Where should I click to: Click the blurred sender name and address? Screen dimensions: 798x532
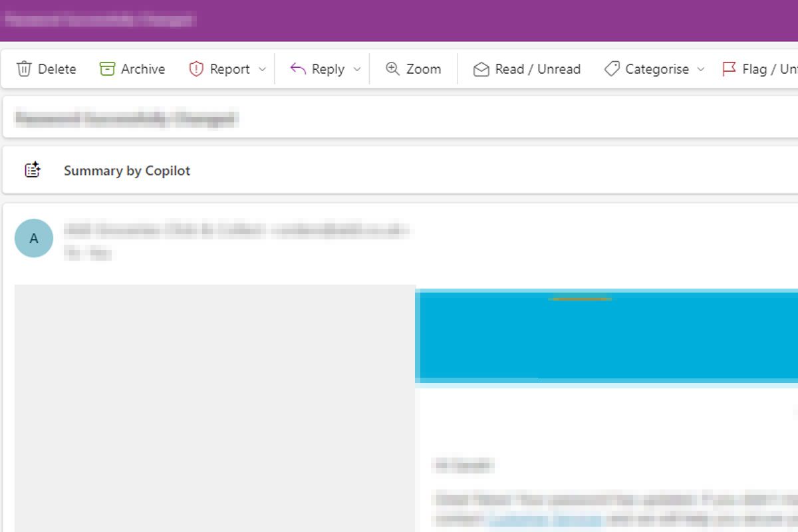click(236, 231)
